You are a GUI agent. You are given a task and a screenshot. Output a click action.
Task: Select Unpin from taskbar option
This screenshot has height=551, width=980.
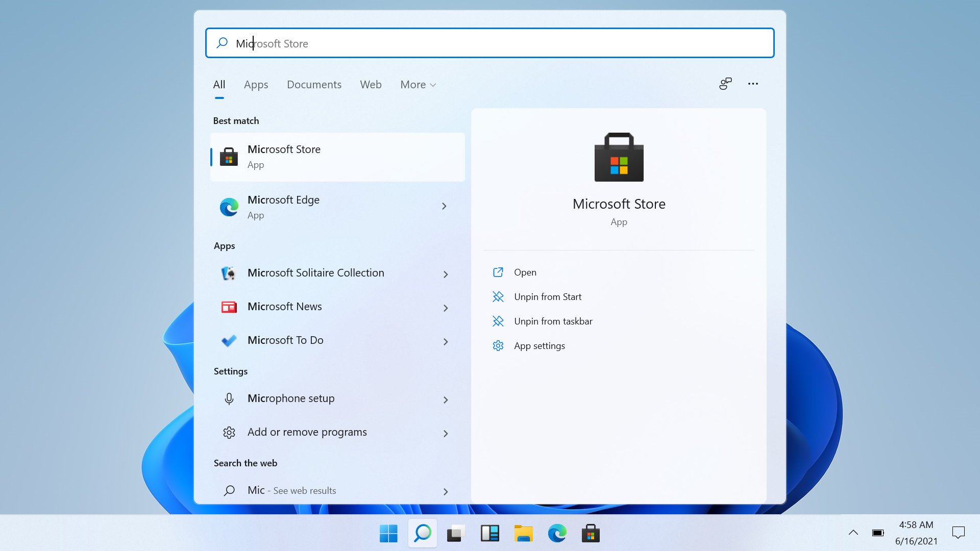point(553,320)
